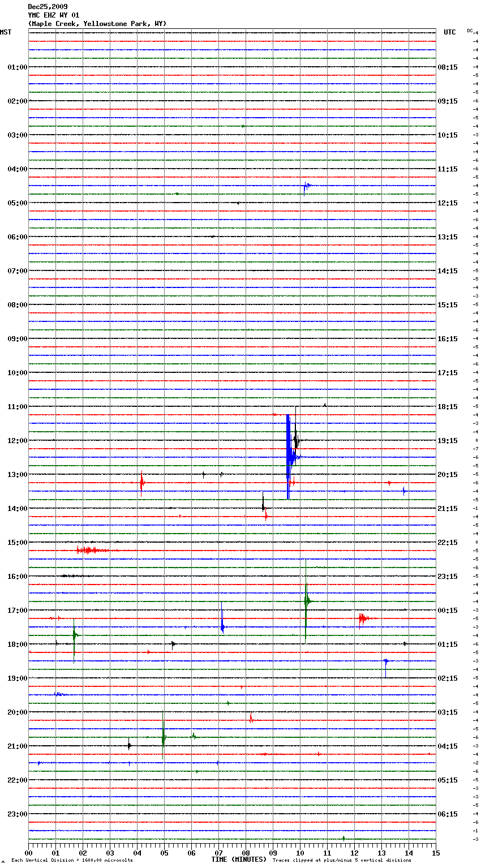Select the '15:00' MST hour label
Screen dimensions: 481x868
tap(18, 543)
